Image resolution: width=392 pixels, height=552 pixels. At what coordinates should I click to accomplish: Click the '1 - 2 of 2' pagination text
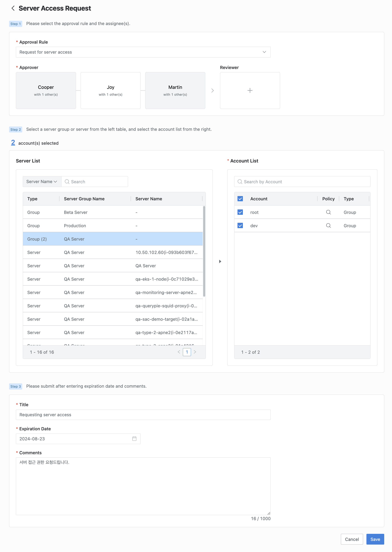[x=250, y=352]
